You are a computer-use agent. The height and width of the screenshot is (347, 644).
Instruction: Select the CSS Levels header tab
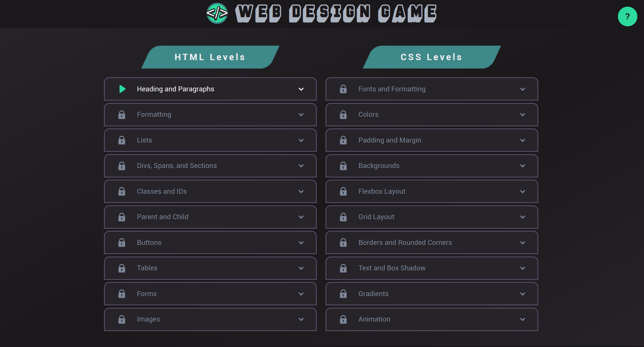(432, 57)
